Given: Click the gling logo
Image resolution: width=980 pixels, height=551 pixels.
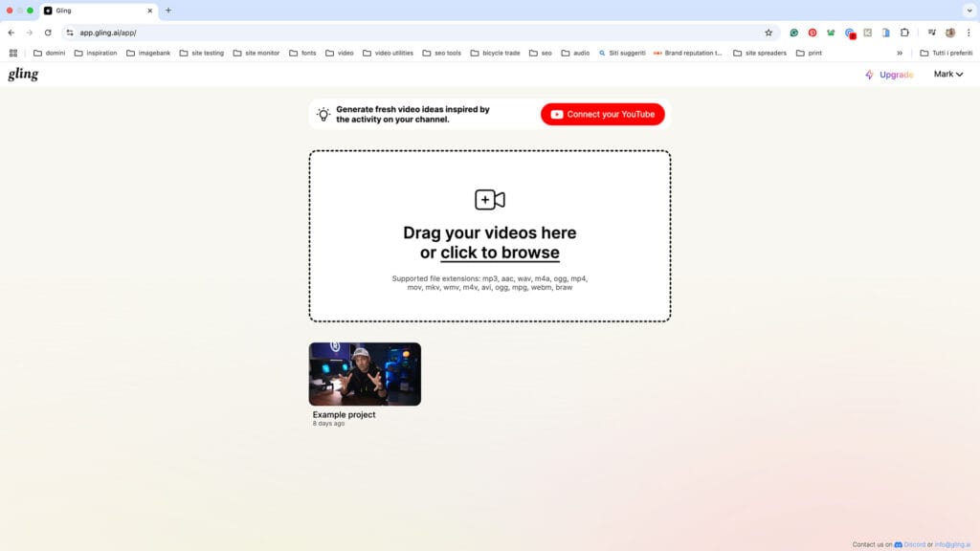Looking at the screenshot, I should click(23, 75).
